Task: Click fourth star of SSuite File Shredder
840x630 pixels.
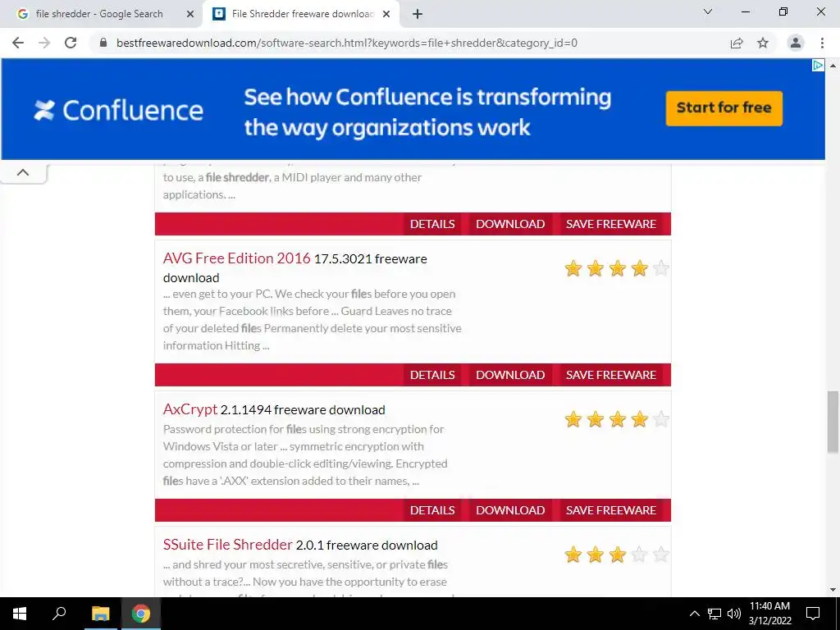Action: [639, 554]
